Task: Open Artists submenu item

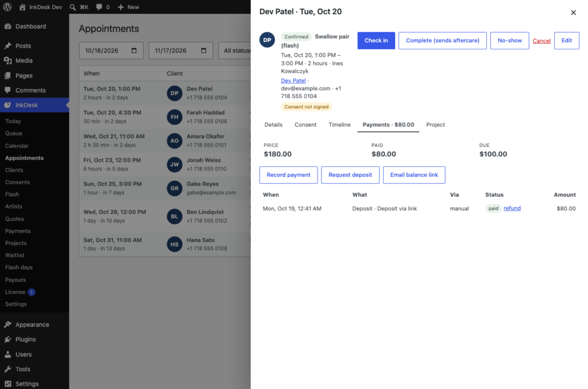Action: [x=14, y=207]
